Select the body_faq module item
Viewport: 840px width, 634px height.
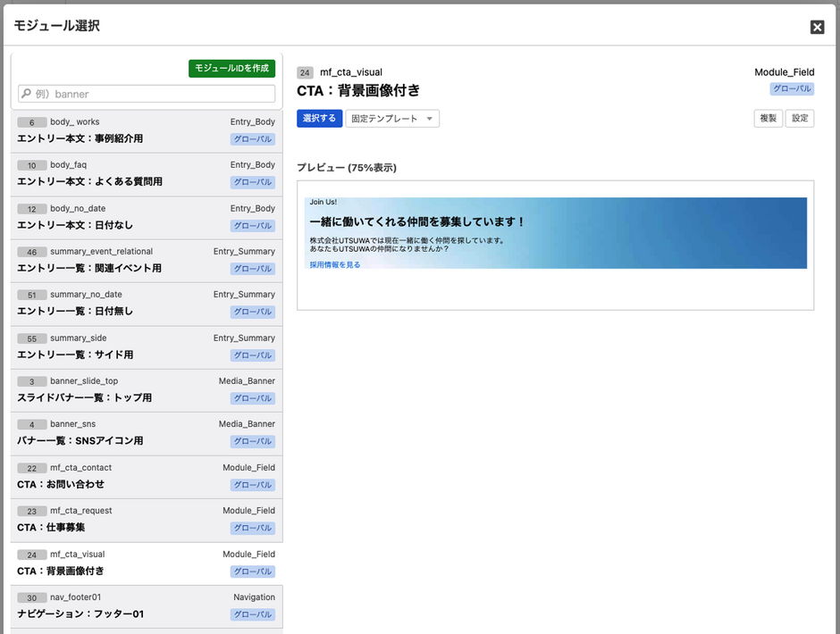[147, 173]
